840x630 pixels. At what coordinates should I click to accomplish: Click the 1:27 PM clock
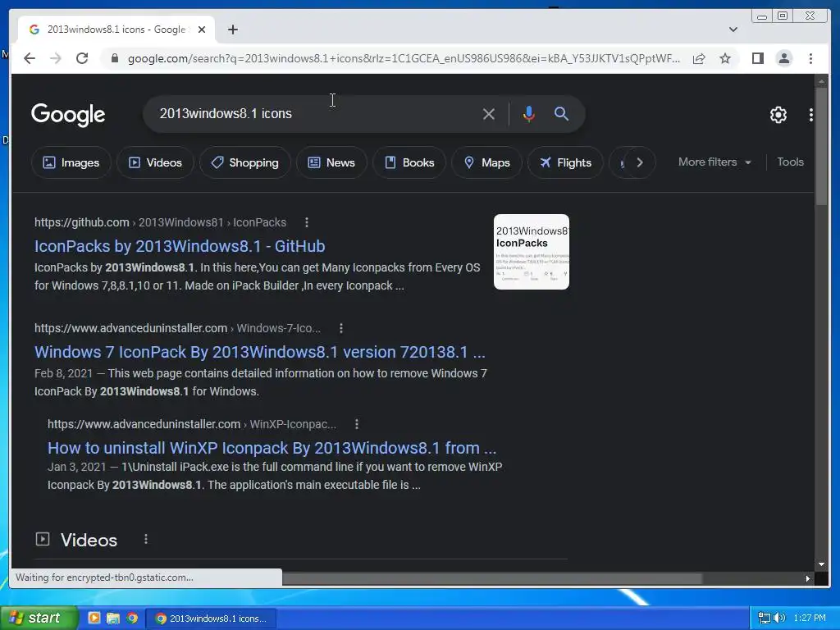pos(810,618)
